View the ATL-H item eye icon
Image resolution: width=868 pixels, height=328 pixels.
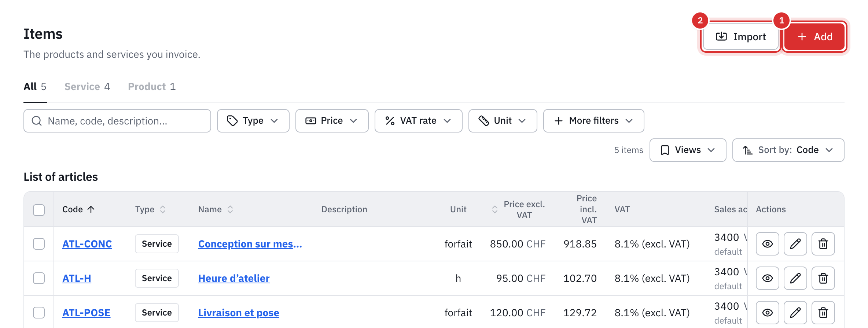tap(767, 278)
